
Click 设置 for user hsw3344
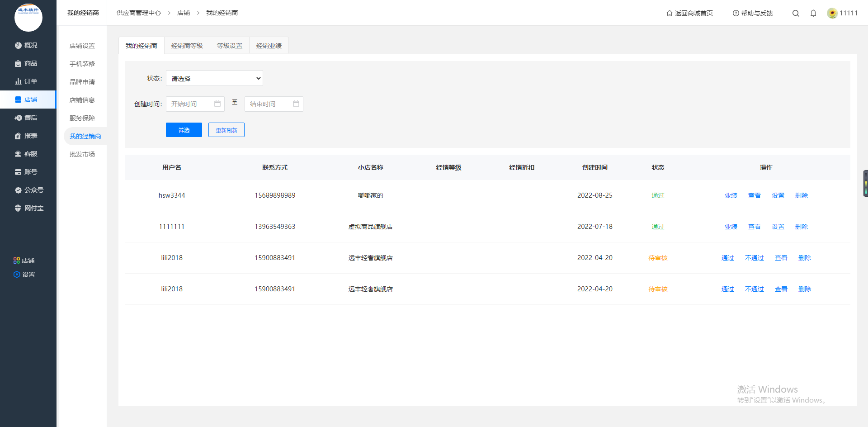coord(778,195)
